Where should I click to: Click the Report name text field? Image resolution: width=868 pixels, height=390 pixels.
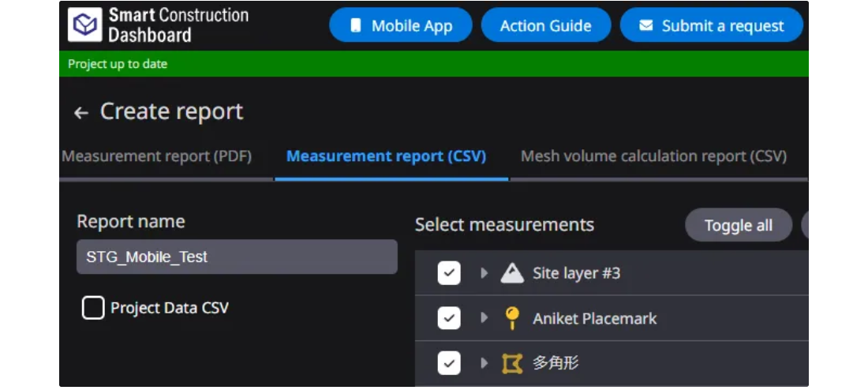pyautogui.click(x=237, y=257)
